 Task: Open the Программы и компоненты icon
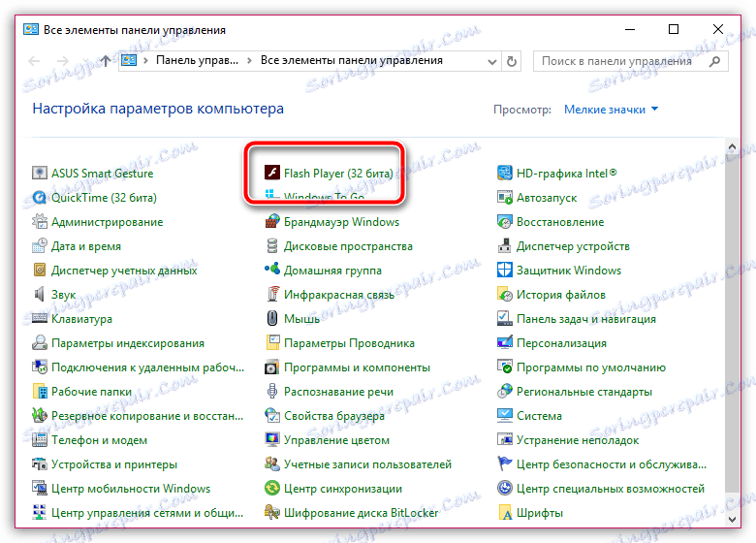(x=272, y=367)
